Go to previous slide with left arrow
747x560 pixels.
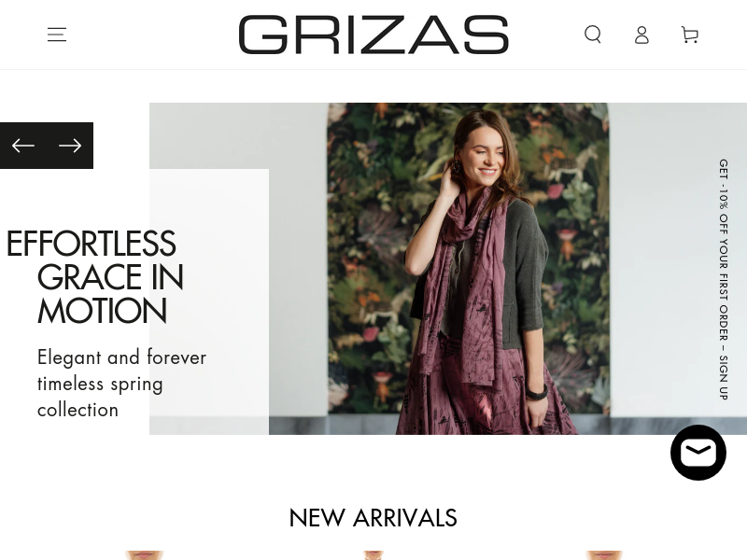pos(23,146)
